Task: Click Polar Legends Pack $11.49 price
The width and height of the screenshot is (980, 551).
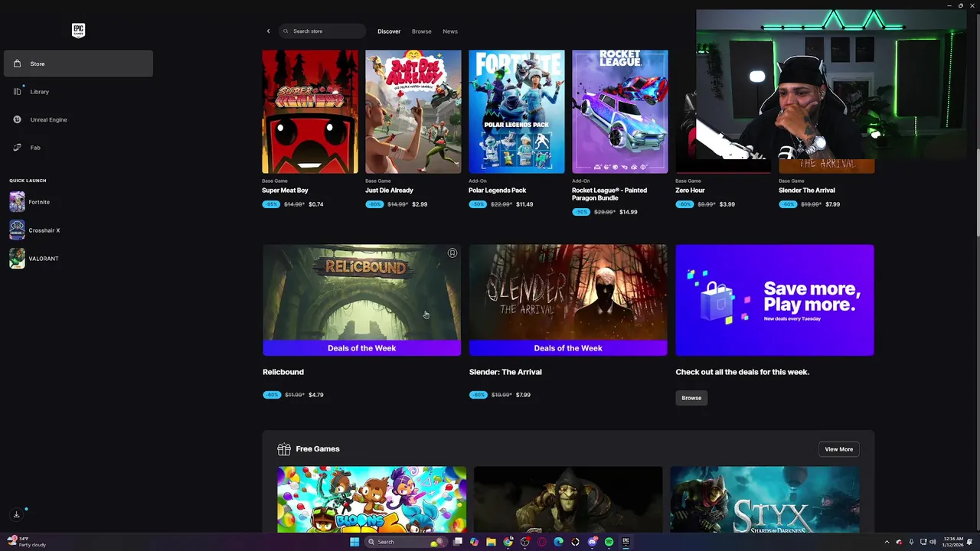Action: click(x=524, y=204)
